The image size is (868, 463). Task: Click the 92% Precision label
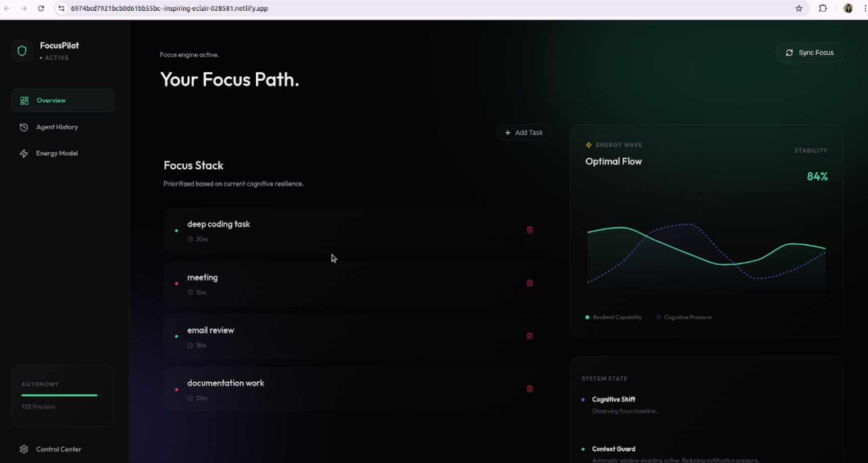tap(38, 407)
